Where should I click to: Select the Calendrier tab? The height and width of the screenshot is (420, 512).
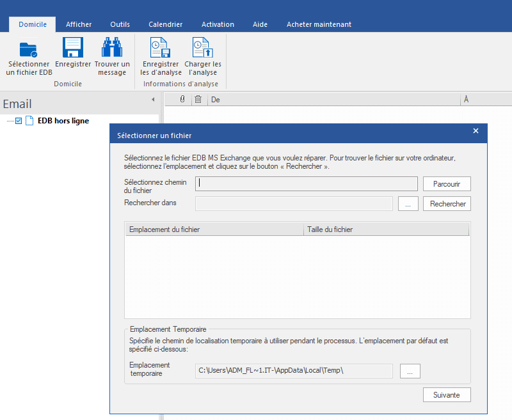pyautogui.click(x=166, y=24)
